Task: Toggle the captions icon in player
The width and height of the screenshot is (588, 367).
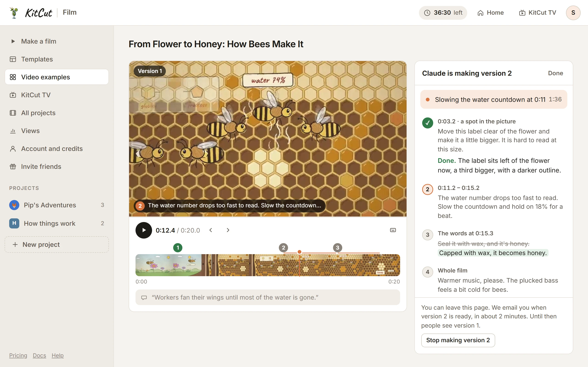Action: click(x=393, y=230)
